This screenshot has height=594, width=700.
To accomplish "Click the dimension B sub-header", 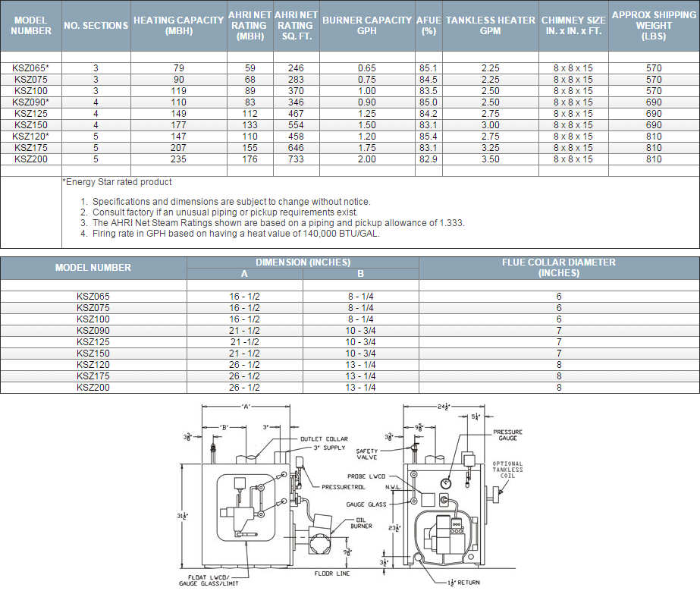I will point(361,274).
